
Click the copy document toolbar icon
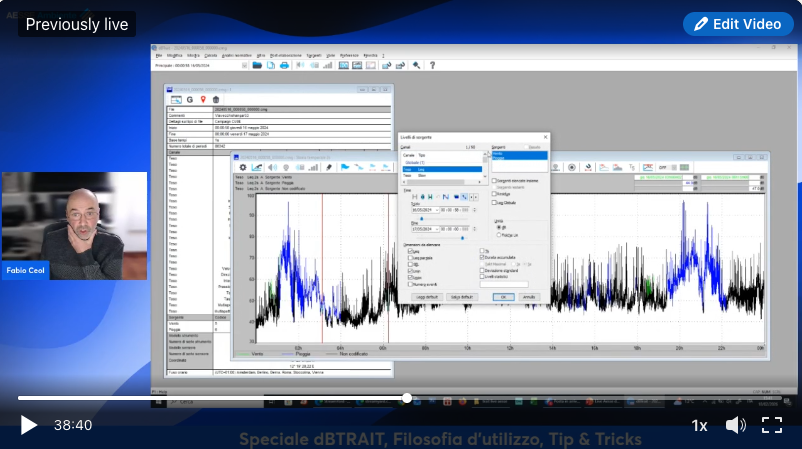[x=271, y=65]
